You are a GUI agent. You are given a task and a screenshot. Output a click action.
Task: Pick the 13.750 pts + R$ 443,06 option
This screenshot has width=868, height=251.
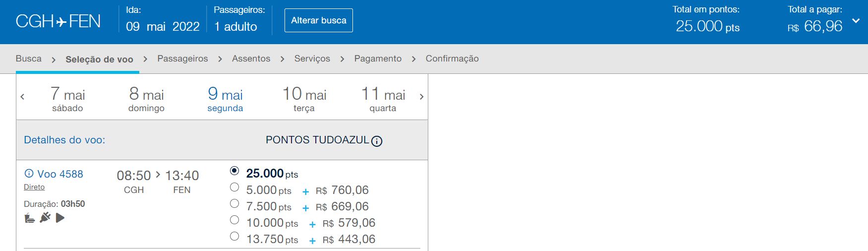click(234, 237)
